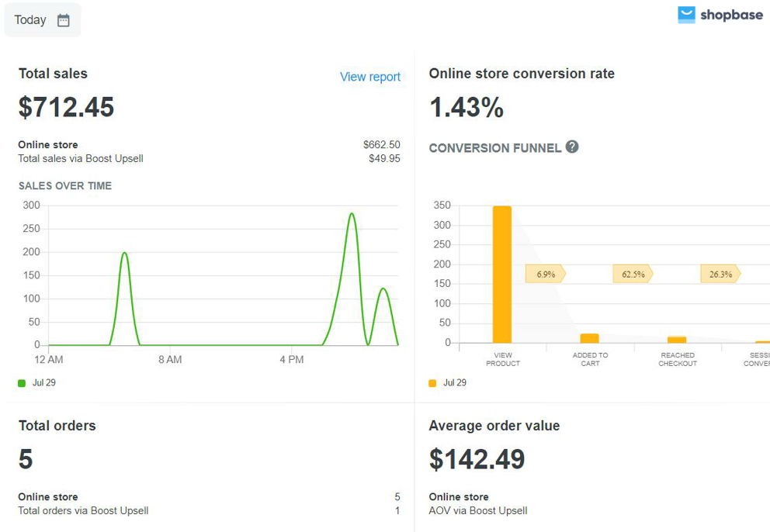770x532 pixels.
Task: Select the 1.43% conversion rate value
Action: pos(467,108)
